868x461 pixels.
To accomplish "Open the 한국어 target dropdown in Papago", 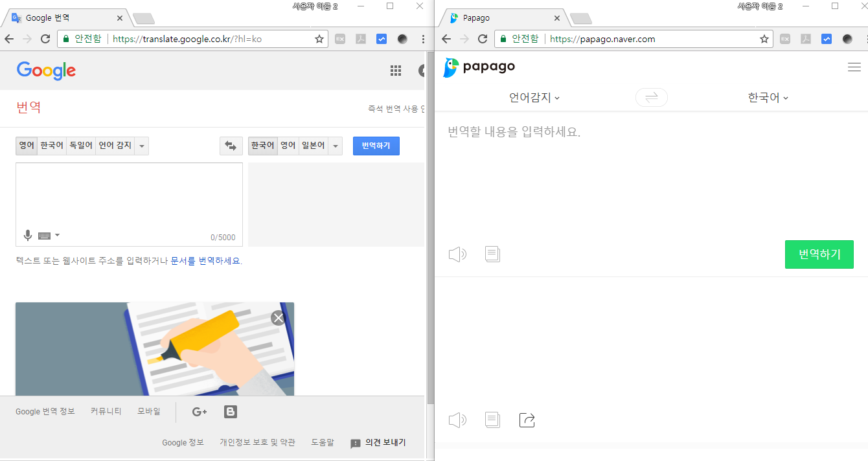I will coord(768,98).
